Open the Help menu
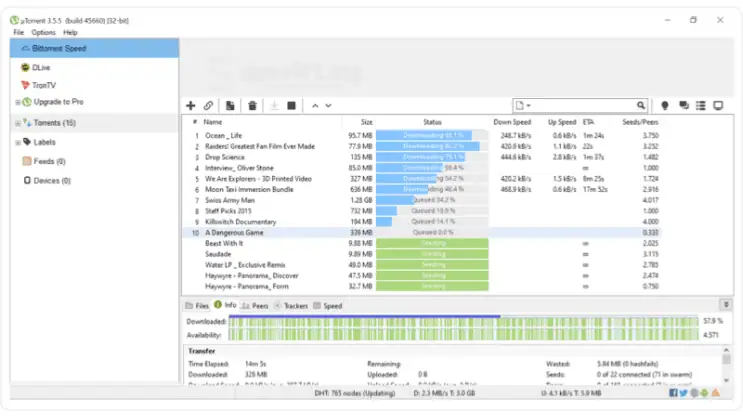Viewport: 743px width, 418px height. tap(70, 33)
